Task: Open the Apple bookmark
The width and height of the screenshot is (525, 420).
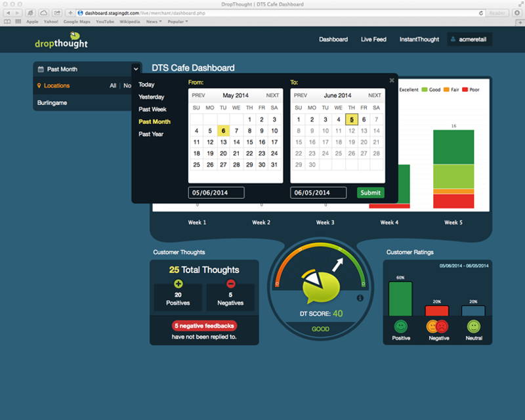Action: 32,22
